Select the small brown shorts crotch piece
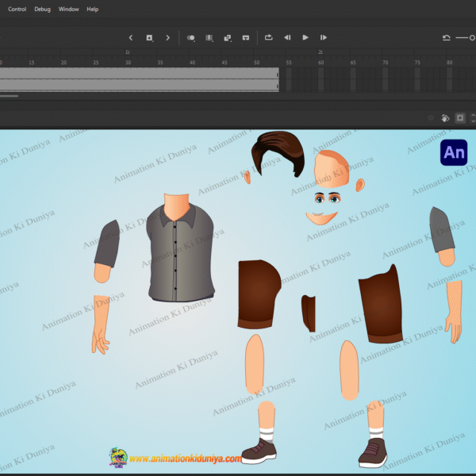Viewport: 476px width, 476px height. click(309, 313)
